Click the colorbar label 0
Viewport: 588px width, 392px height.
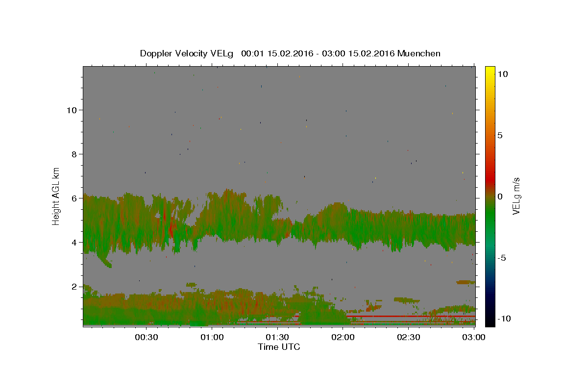click(x=500, y=196)
